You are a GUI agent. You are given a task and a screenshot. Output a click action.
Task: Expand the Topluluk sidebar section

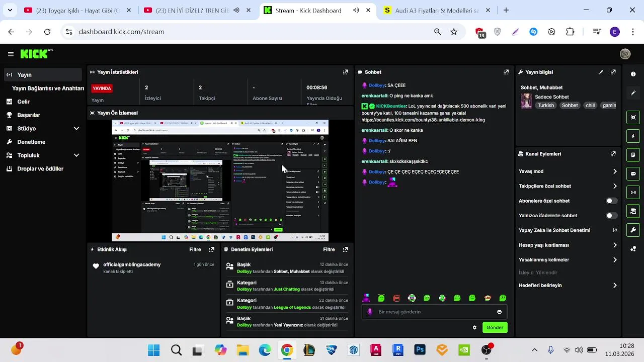pos(76,155)
